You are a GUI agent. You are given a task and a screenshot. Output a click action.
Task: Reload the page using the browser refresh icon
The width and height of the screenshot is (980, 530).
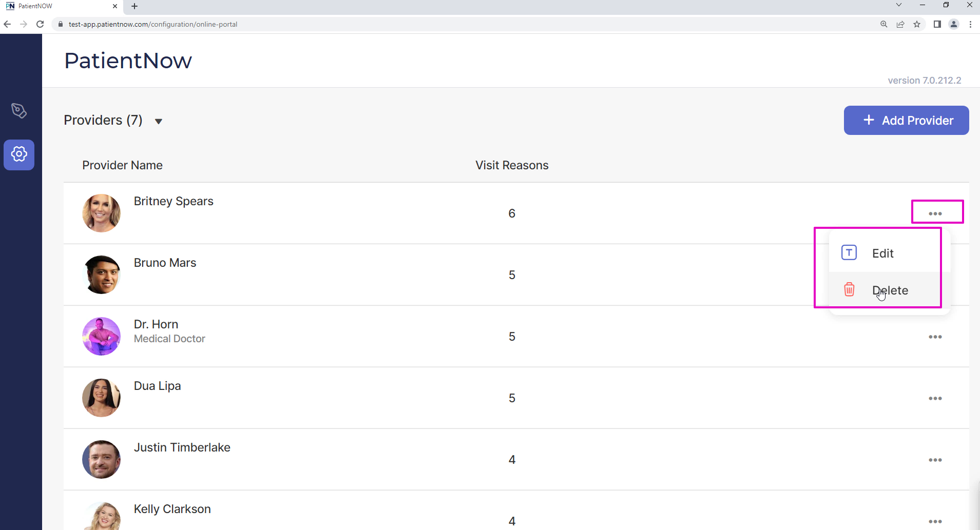click(x=40, y=24)
